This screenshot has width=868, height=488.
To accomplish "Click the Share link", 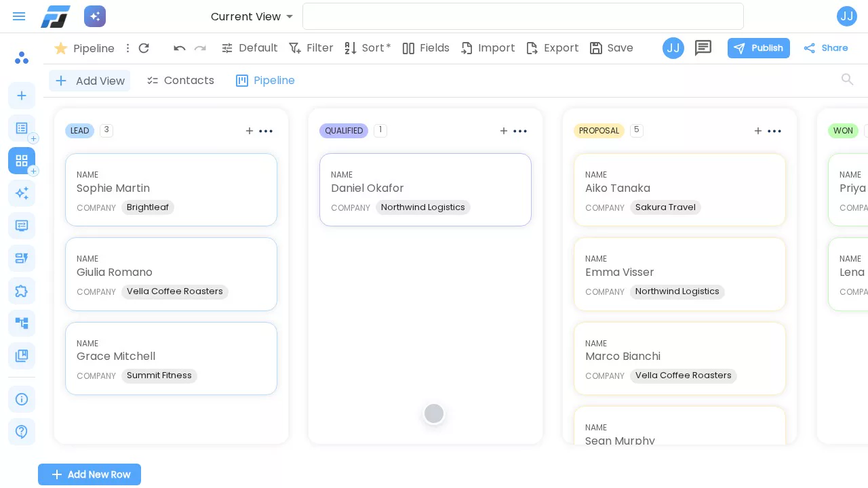I will pos(826,48).
